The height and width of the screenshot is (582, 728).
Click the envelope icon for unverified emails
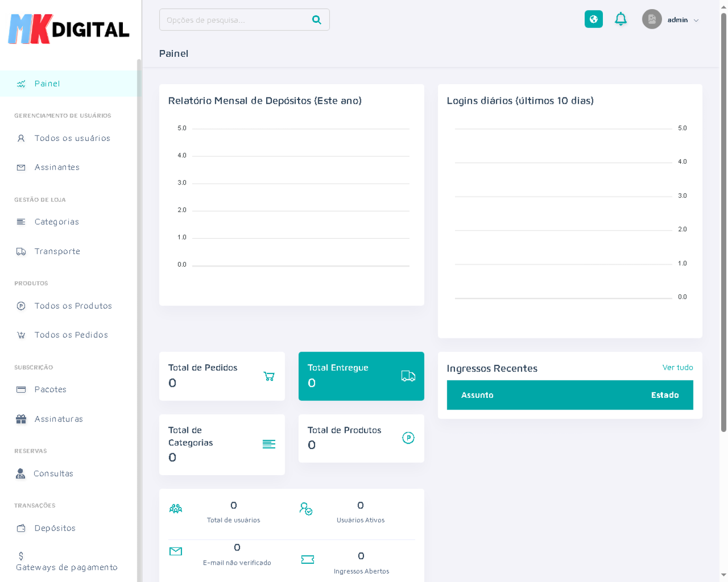click(176, 552)
